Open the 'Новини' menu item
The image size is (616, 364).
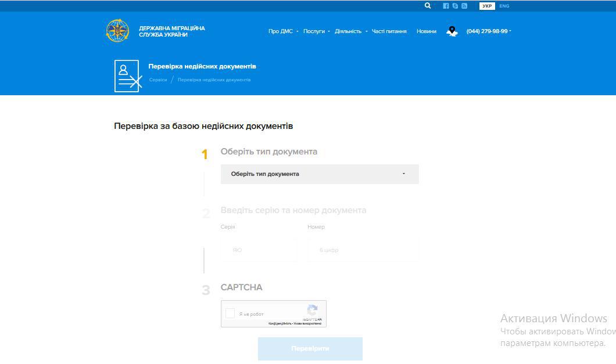427,31
